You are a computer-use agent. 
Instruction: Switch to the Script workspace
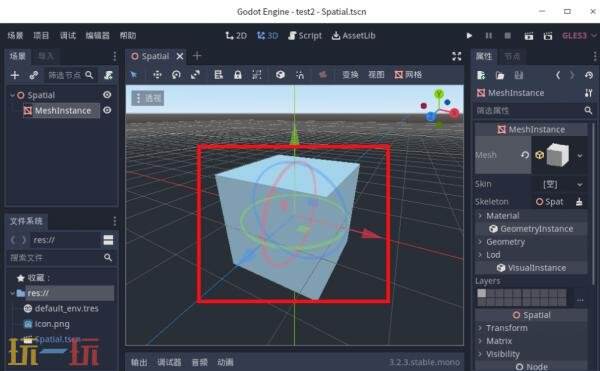[x=305, y=36]
